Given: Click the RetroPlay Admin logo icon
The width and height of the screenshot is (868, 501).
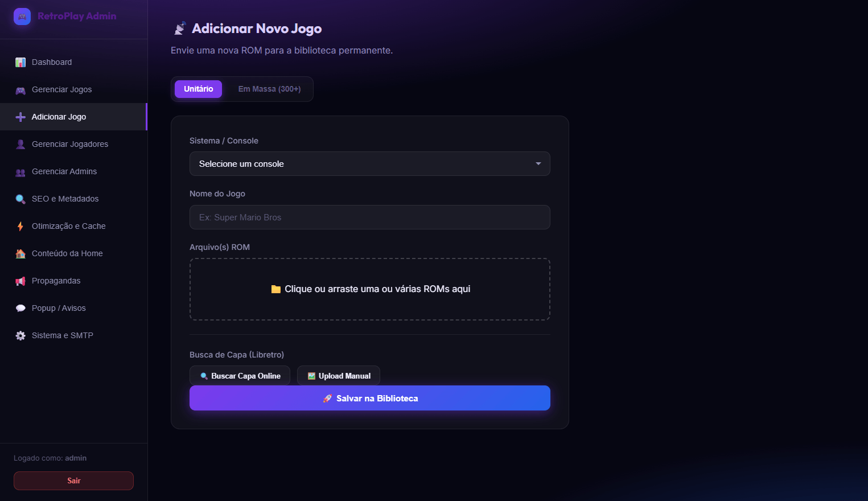Looking at the screenshot, I should click(22, 17).
